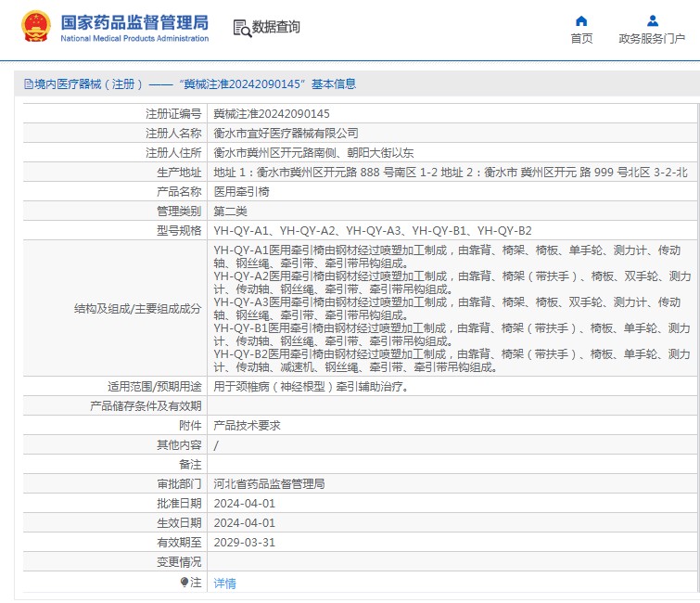Click 生产地址 label
This screenshot has height=603, width=700.
(x=179, y=172)
